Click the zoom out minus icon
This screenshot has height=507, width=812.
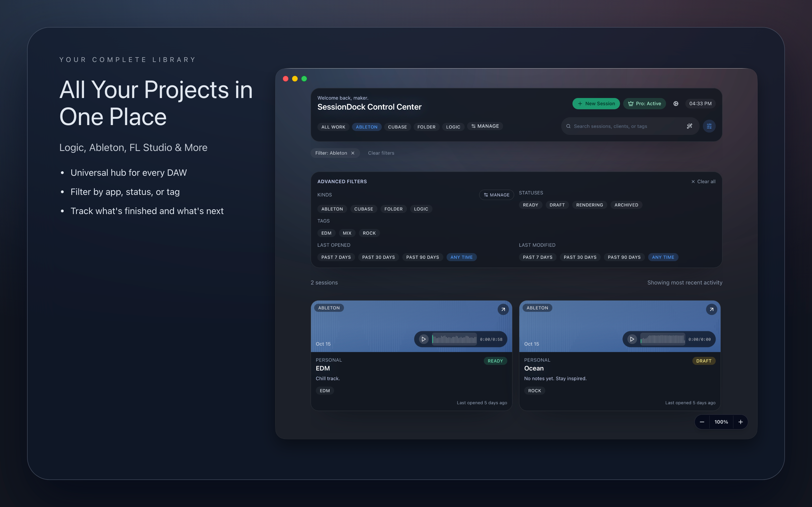click(702, 422)
